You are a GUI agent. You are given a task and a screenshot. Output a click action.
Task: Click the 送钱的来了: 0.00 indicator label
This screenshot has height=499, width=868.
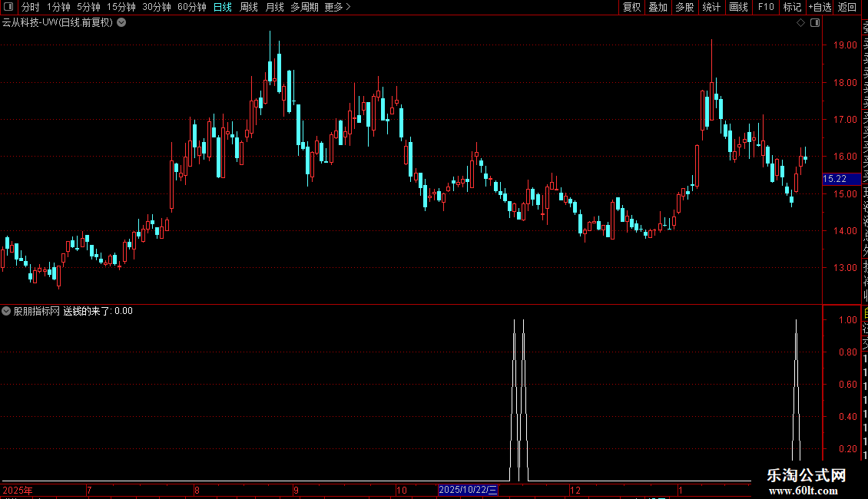point(98,311)
